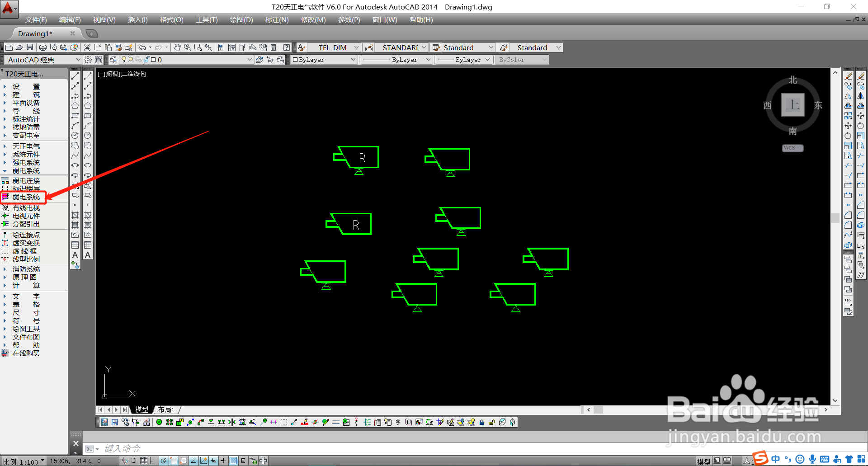Open the Properties palette icon
Screen dimensions: 868x466
tap(221, 47)
